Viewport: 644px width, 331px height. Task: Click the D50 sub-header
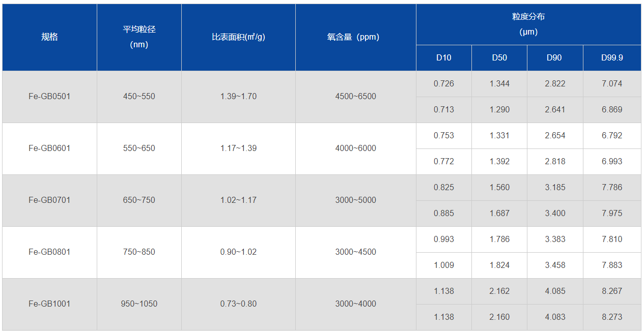click(499, 57)
